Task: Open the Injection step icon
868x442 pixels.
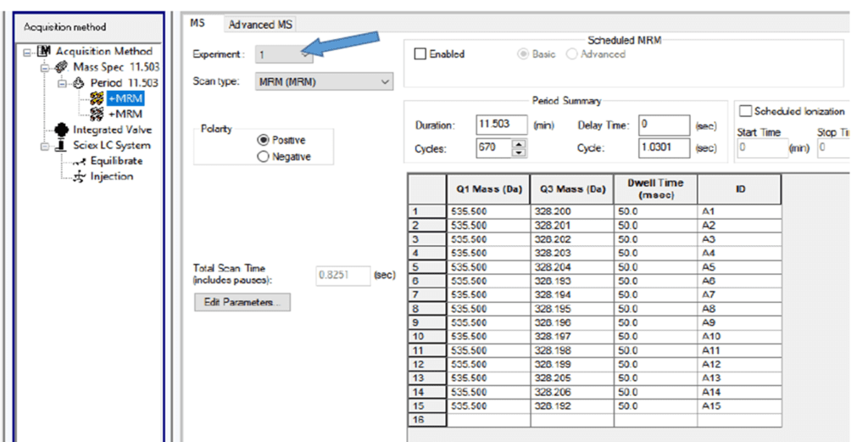Action: [81, 176]
